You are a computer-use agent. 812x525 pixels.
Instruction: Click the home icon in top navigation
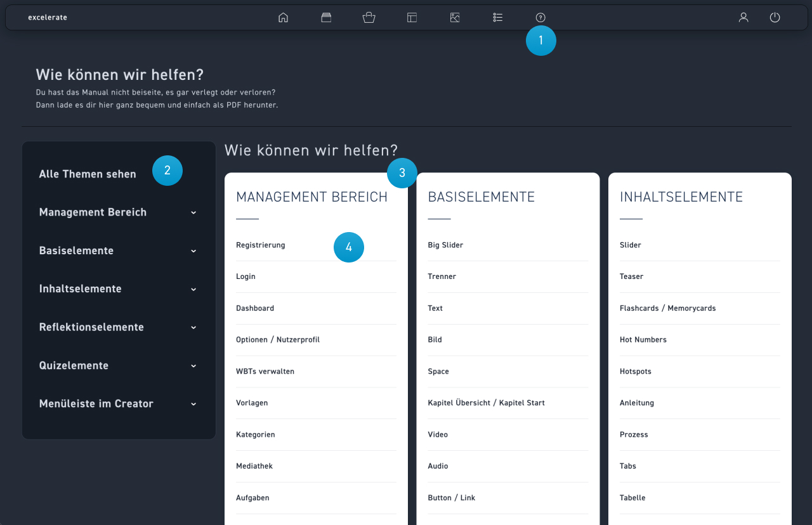(283, 18)
